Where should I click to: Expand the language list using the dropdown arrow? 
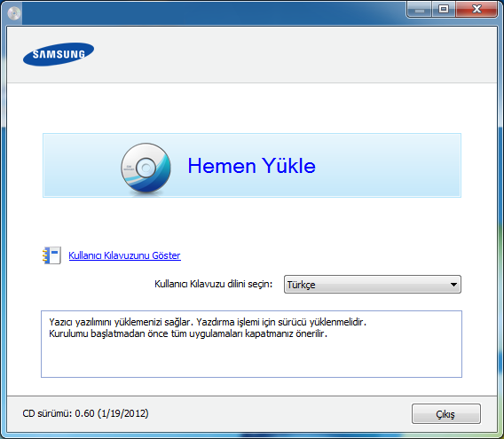(x=453, y=285)
